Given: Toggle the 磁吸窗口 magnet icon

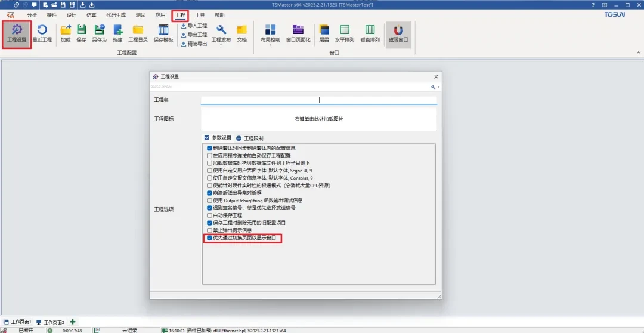Looking at the screenshot, I should pyautogui.click(x=398, y=30).
